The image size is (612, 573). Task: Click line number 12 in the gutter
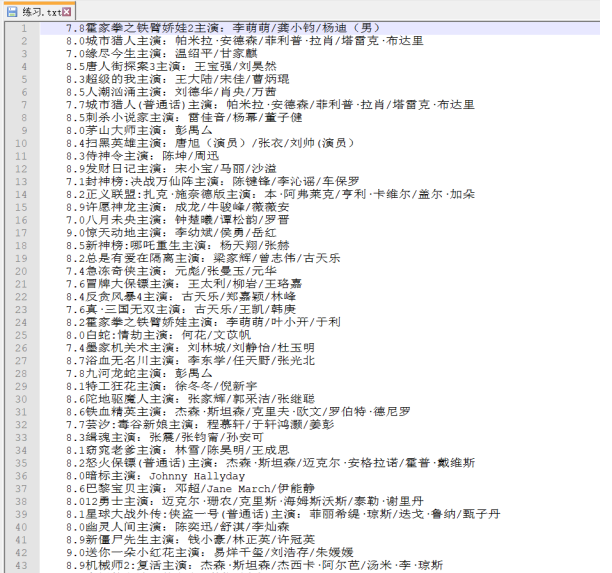tap(20, 168)
